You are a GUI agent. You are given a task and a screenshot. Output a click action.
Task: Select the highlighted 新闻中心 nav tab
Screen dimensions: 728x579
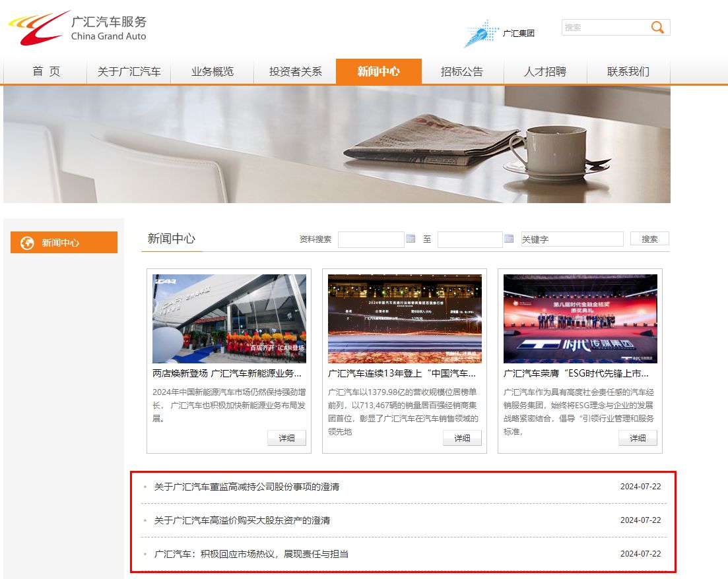point(378,71)
